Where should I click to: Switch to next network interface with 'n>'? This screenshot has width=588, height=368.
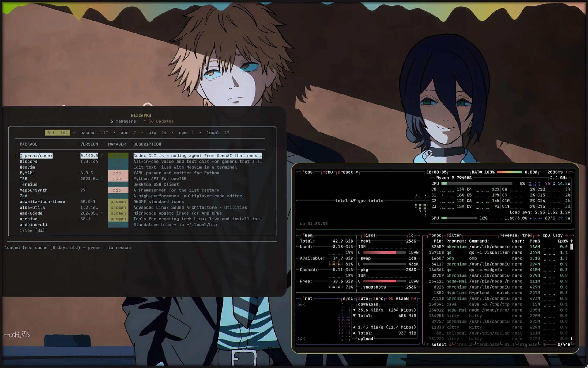(413, 298)
